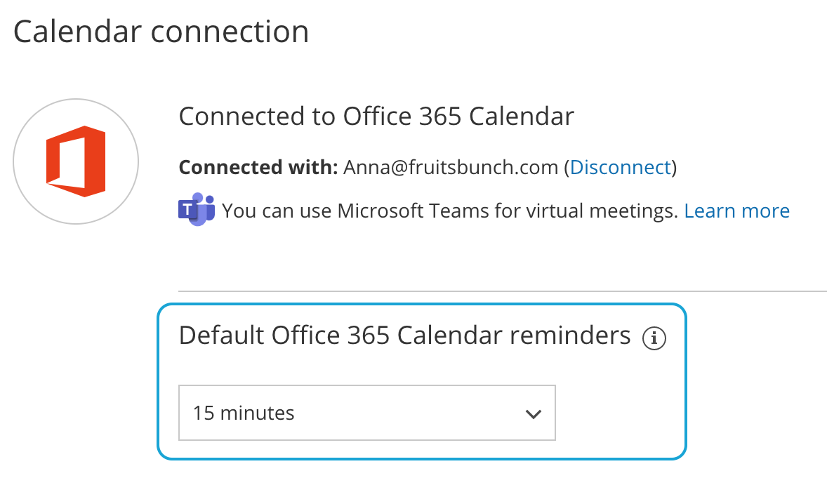Viewport: 827px width, 504px height.
Task: Click the "Calendar connection" page heading
Action: tap(161, 32)
